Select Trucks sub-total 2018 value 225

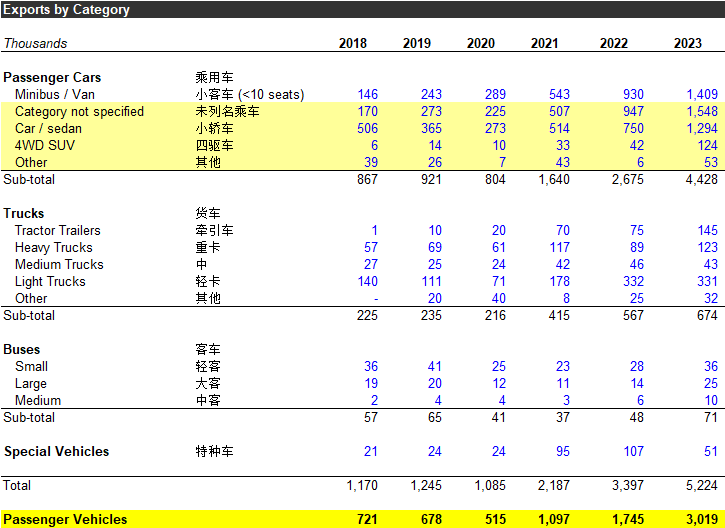pyautogui.click(x=367, y=315)
